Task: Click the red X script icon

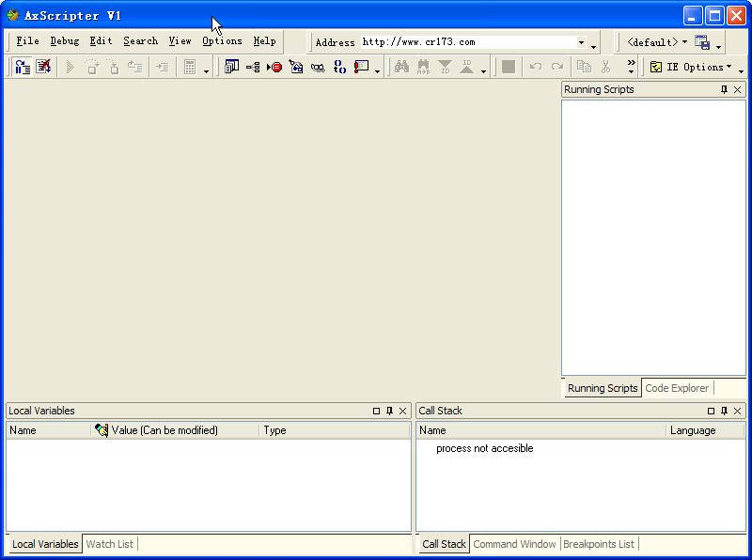Action: coord(43,67)
